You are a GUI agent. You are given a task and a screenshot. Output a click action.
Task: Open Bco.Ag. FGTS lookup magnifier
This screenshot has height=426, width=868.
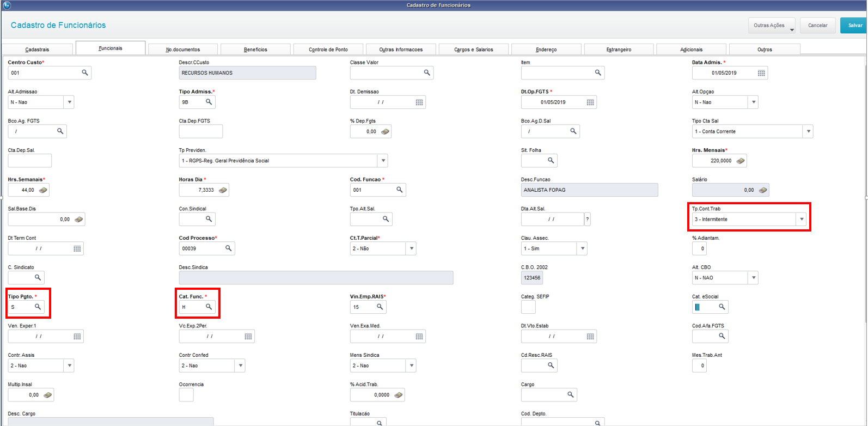click(x=60, y=131)
